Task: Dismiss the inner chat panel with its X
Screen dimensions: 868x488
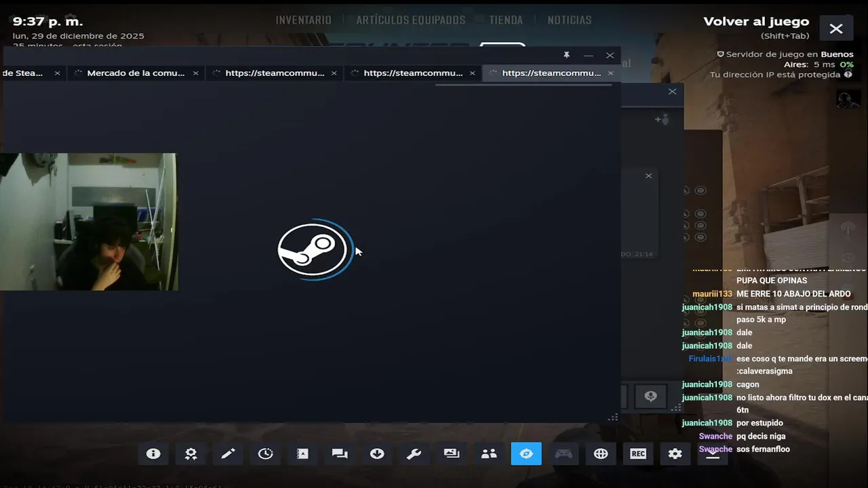Action: [648, 176]
